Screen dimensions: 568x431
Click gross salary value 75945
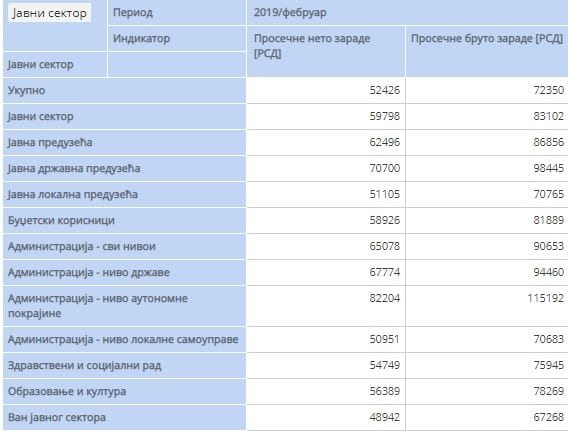(548, 365)
